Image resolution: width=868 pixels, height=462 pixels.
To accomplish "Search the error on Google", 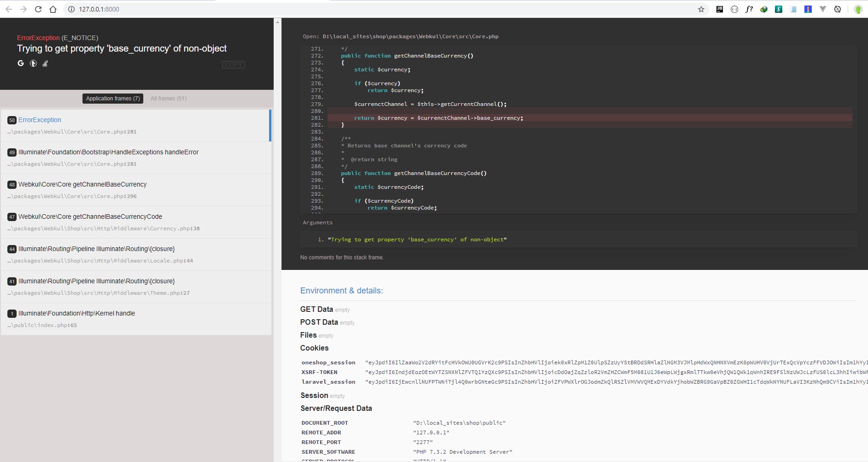I will pyautogui.click(x=21, y=63).
